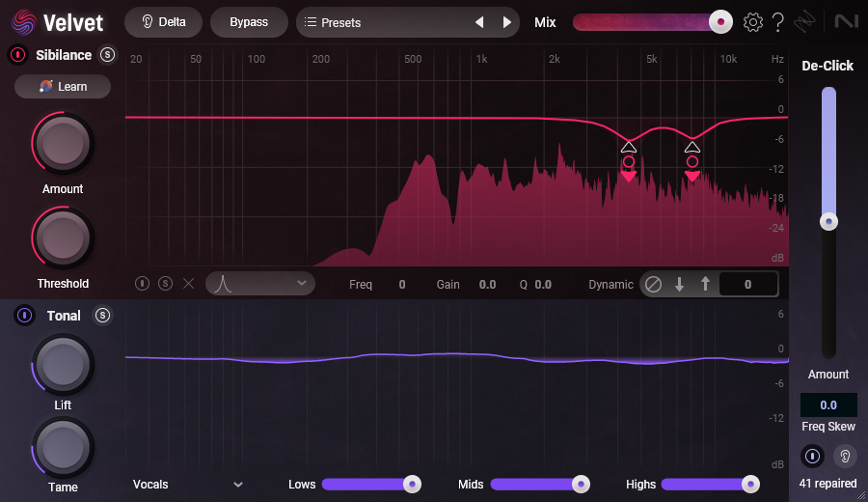868x502 pixels.
Task: Listen to De-Click removed clicks (ear icon)
Action: (845, 456)
